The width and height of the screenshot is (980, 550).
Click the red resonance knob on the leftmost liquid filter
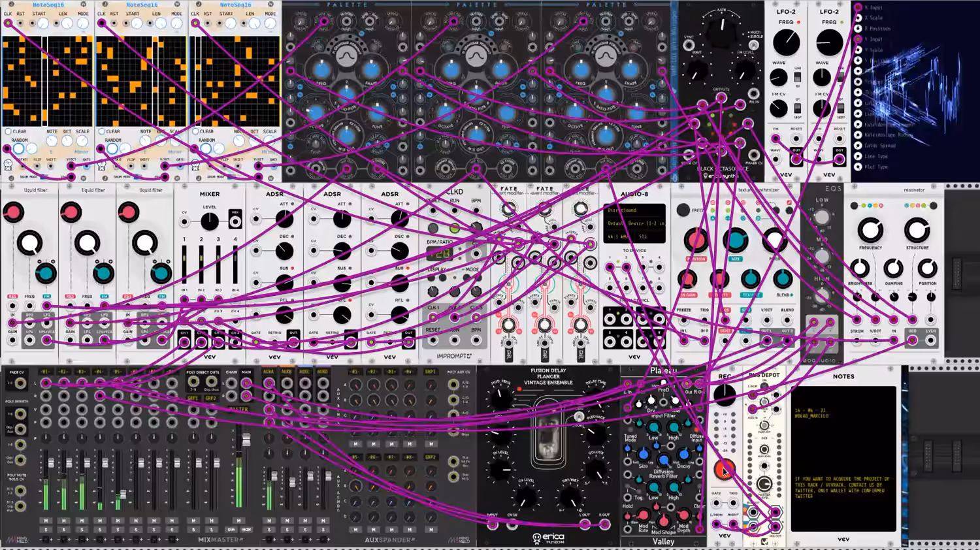(x=13, y=212)
